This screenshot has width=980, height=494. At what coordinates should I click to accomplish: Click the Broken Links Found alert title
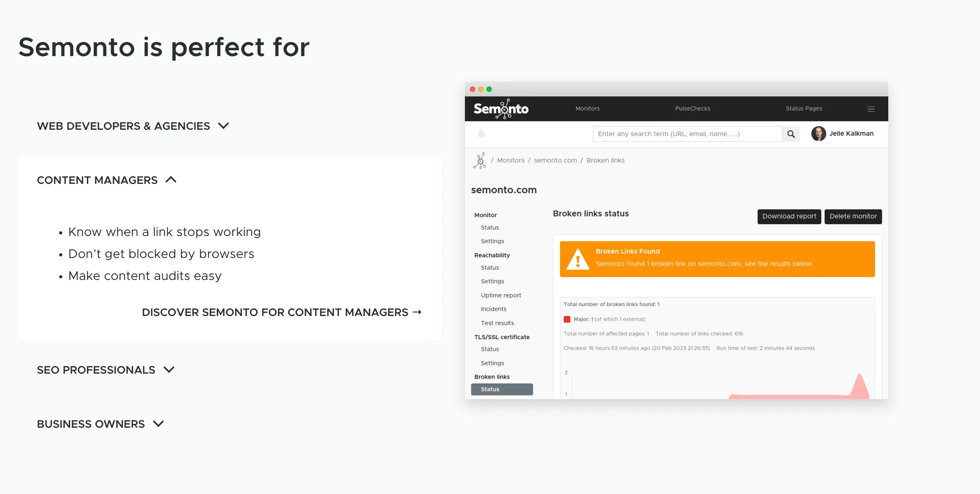click(628, 251)
